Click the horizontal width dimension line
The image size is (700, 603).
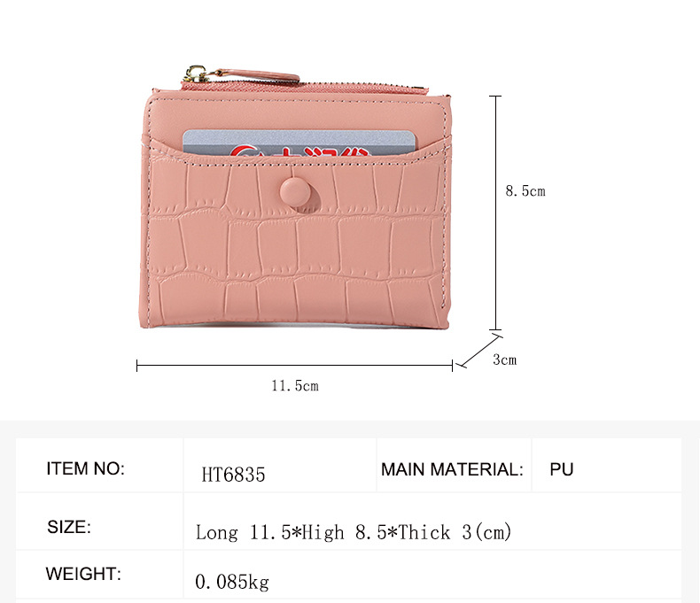point(295,366)
